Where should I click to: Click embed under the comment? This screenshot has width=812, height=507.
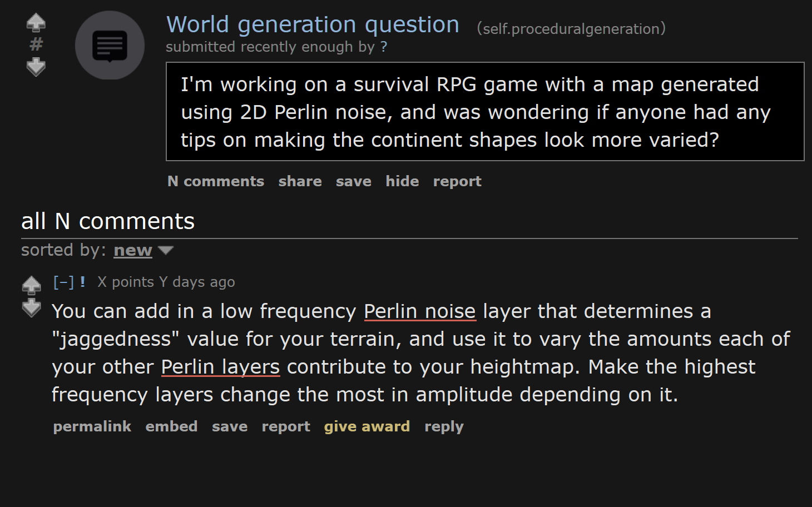[x=172, y=426]
